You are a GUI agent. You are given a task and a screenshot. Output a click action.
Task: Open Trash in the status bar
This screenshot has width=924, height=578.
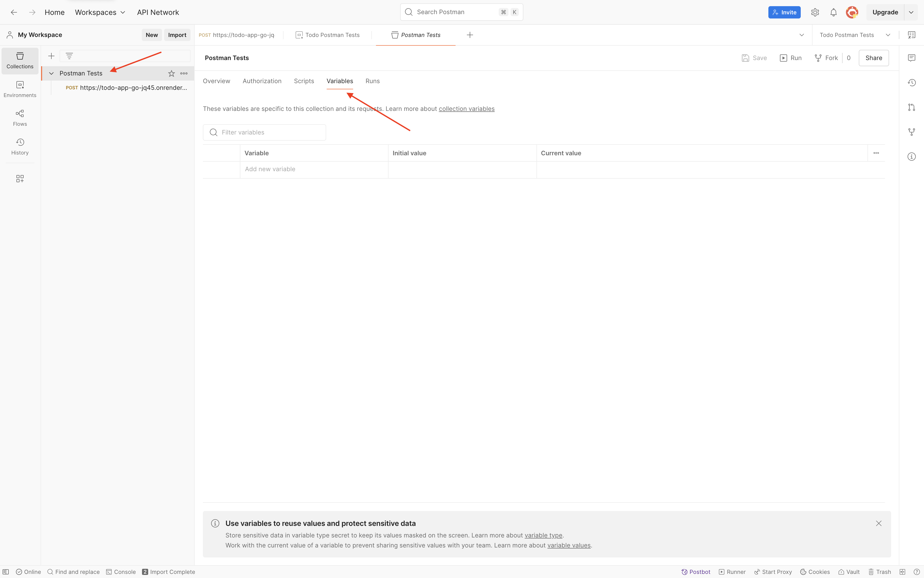(880, 572)
